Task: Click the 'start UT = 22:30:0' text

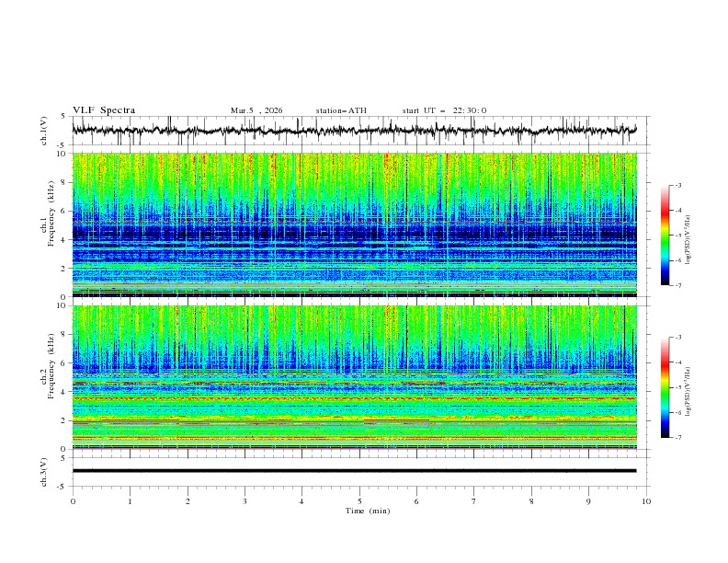Action: coord(444,110)
